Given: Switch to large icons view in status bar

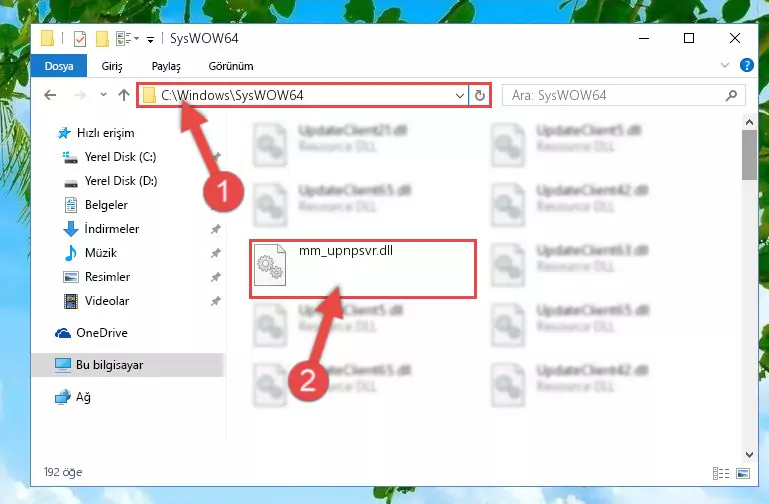Looking at the screenshot, I should [x=743, y=473].
